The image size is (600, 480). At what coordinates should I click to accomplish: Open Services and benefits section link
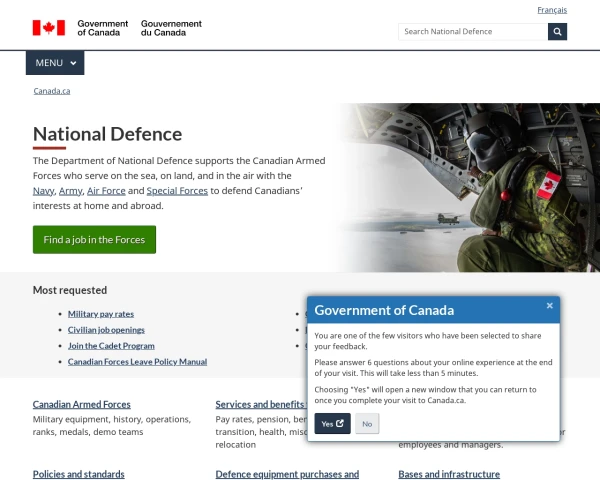pos(261,404)
